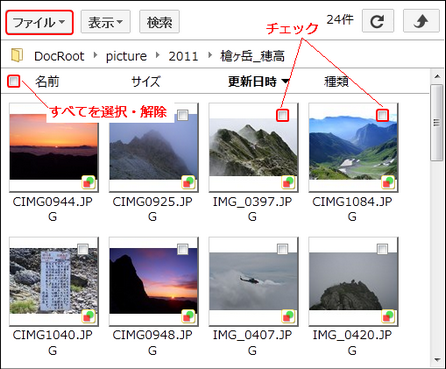446x369 pixels.
Task: Click the file name CIMG0944.JPG
Action: [53, 209]
